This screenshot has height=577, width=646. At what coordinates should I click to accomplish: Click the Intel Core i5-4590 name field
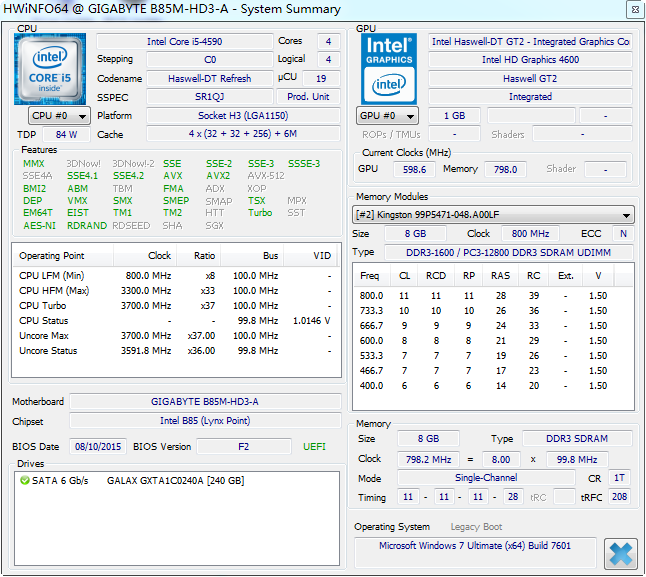coord(184,42)
